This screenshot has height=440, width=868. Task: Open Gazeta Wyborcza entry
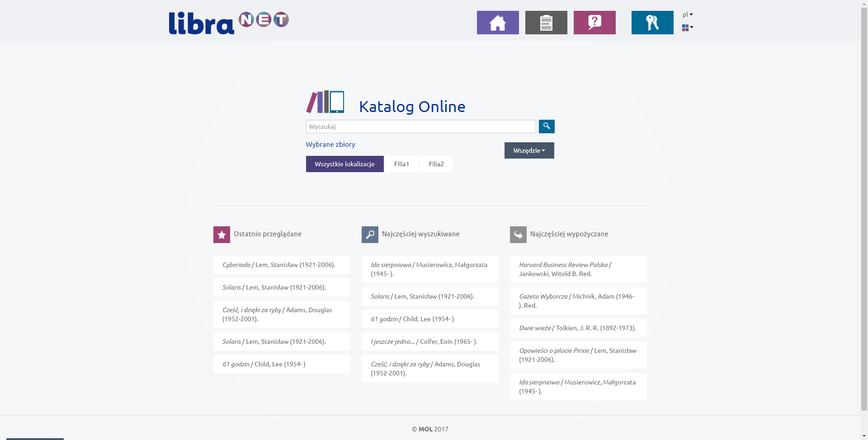click(578, 301)
